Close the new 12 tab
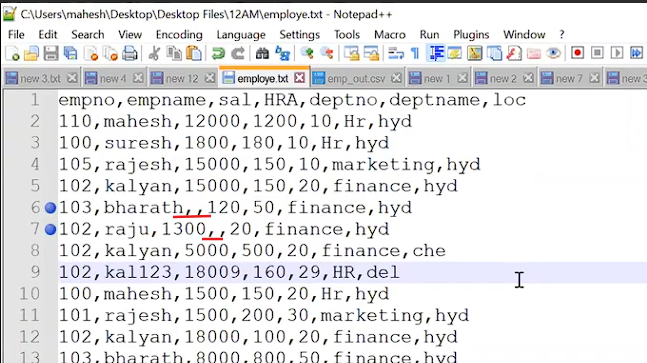647x363 pixels. pyautogui.click(x=210, y=78)
